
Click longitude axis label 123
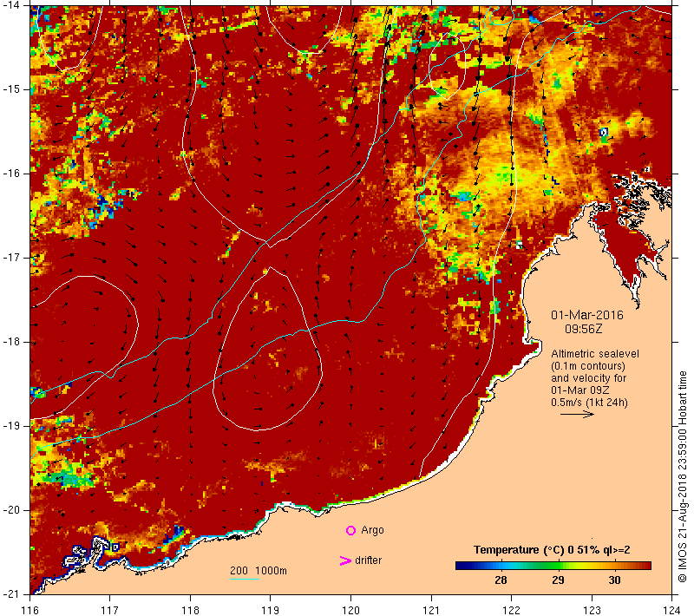592,610
